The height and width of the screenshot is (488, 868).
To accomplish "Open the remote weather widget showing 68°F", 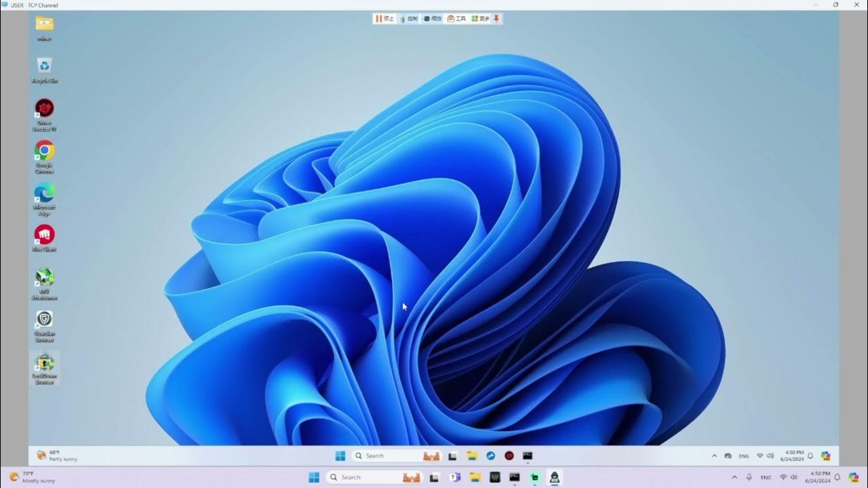I will [57, 455].
